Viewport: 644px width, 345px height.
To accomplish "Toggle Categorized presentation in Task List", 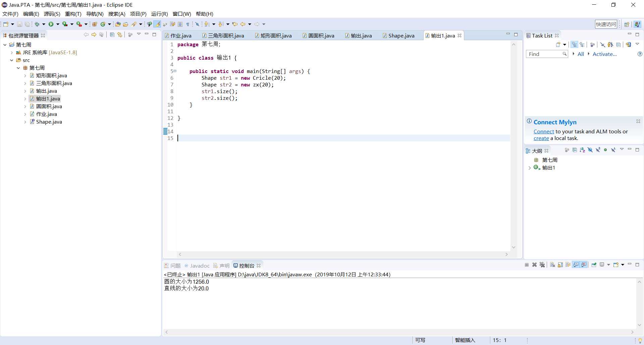I will click(575, 45).
